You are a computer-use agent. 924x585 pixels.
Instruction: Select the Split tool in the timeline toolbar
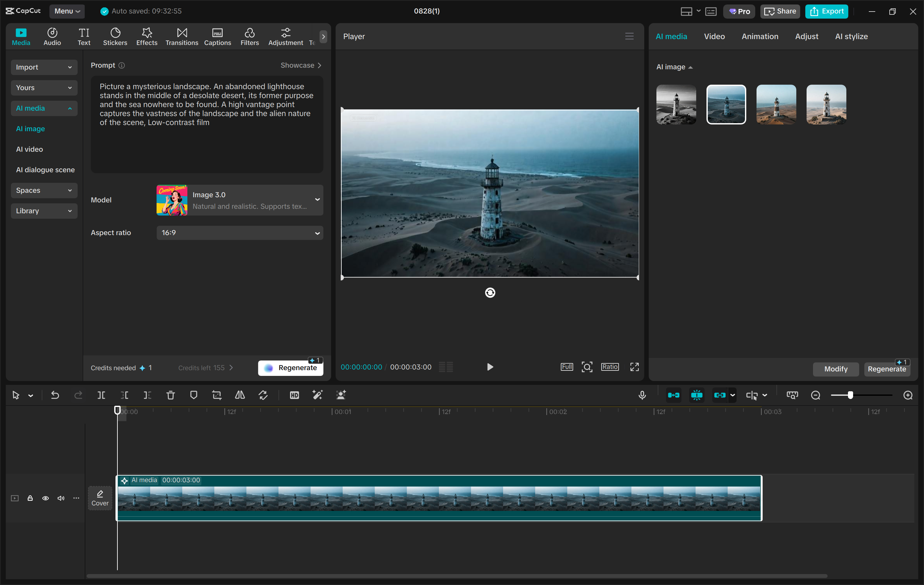click(101, 395)
